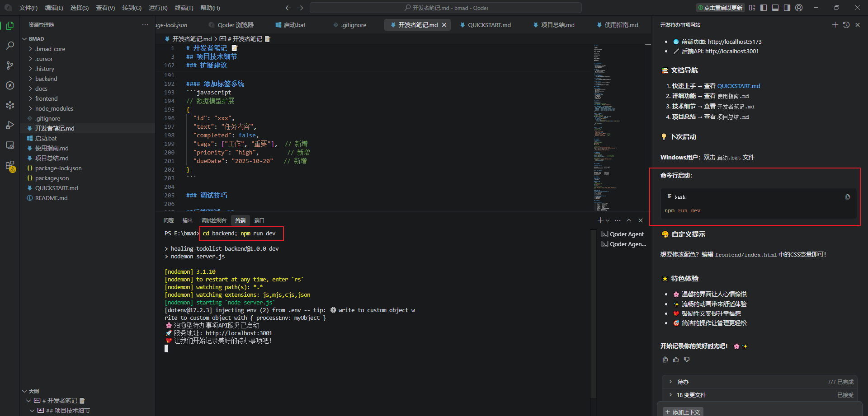Open the Qoder wiki network icon

(x=10, y=105)
